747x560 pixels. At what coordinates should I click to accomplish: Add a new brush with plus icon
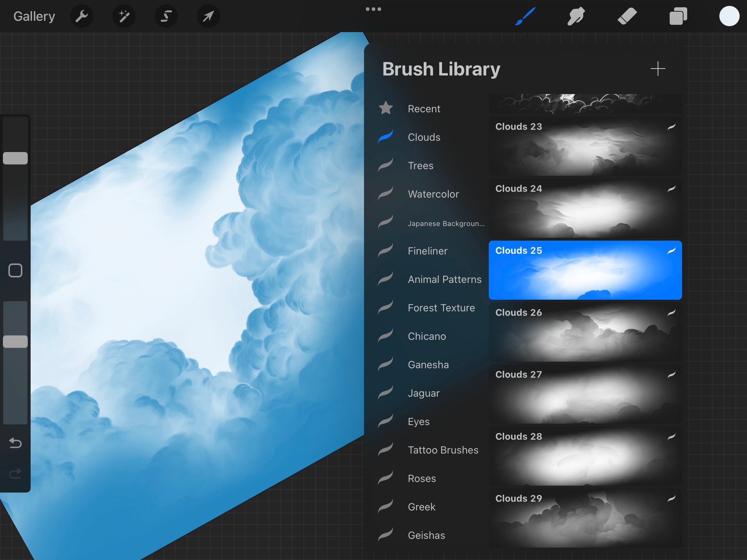(x=658, y=69)
